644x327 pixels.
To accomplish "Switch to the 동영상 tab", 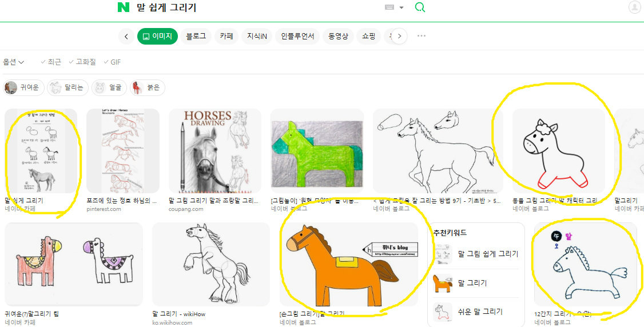I will 339,36.
